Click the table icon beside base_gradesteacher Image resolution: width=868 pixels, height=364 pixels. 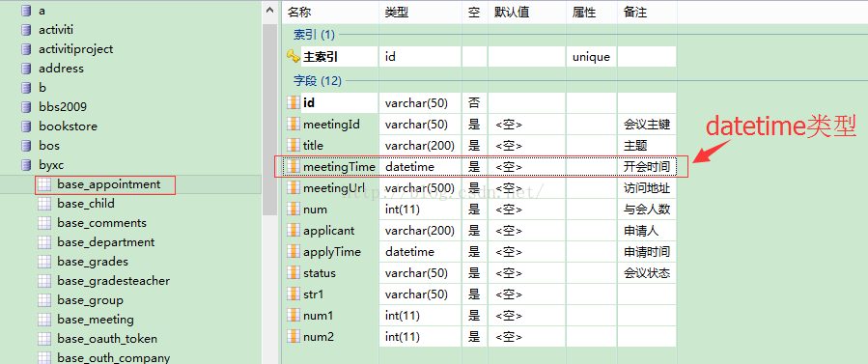[x=44, y=281]
